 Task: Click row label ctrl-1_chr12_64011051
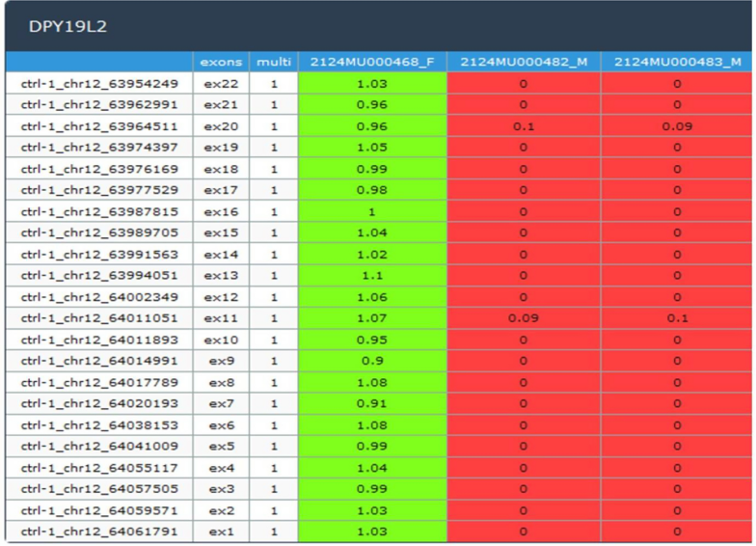click(99, 318)
